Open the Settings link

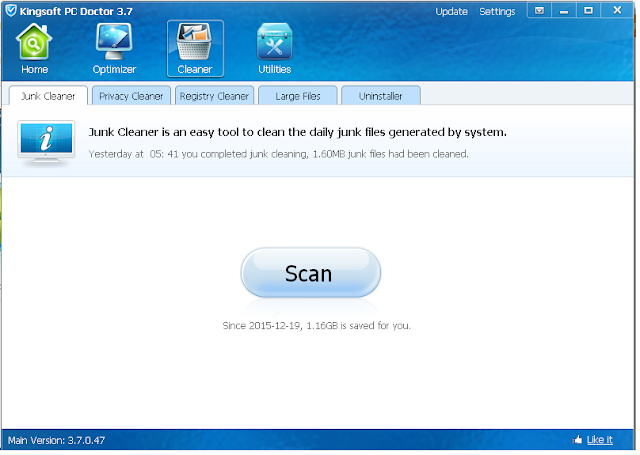[x=497, y=11]
